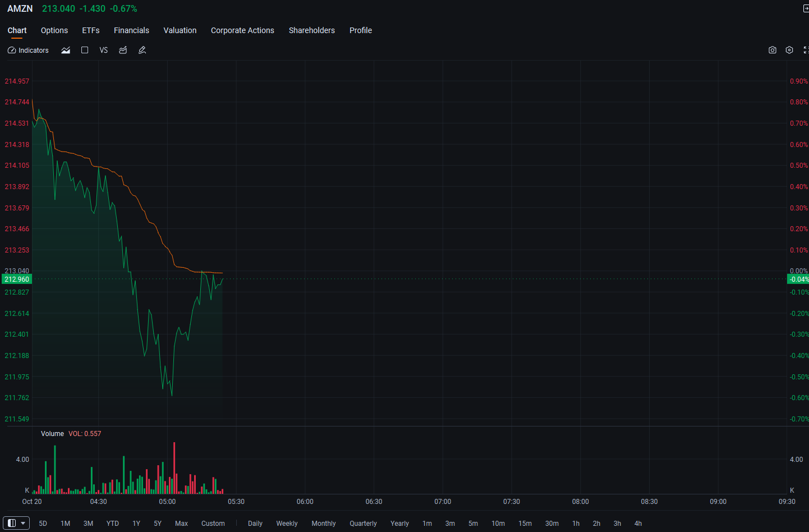
Task: Click the 09:30 time axis label
Action: pyautogui.click(x=787, y=502)
